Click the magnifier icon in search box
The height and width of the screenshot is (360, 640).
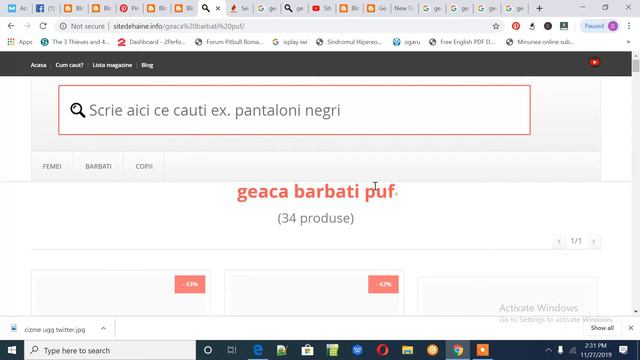point(78,110)
